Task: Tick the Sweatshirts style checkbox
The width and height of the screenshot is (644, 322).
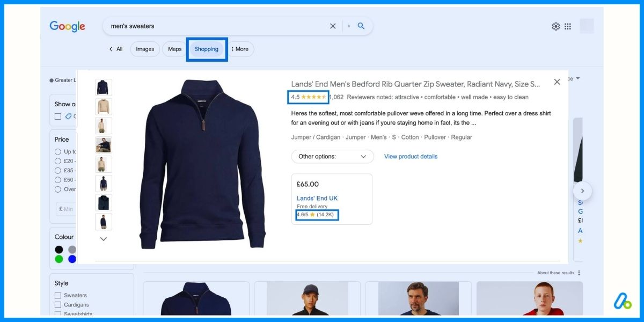Action: point(58,314)
